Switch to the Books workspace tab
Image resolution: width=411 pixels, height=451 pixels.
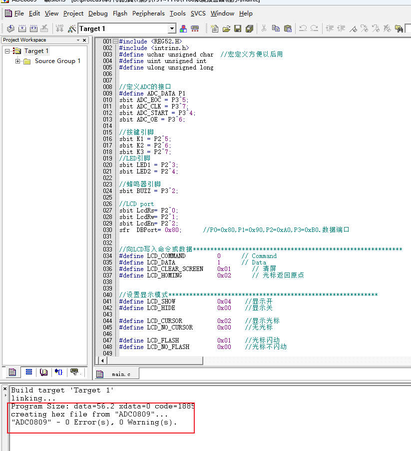(44, 372)
